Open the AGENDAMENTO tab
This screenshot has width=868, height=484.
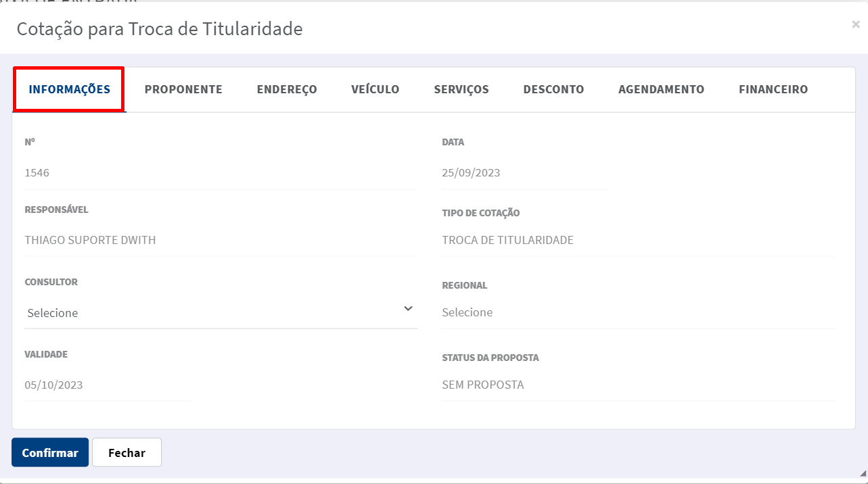coord(661,89)
